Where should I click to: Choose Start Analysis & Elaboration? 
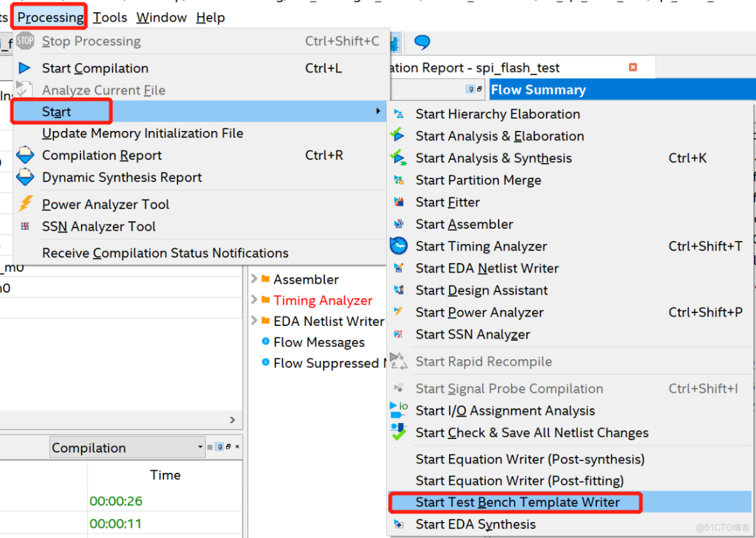click(x=570, y=136)
